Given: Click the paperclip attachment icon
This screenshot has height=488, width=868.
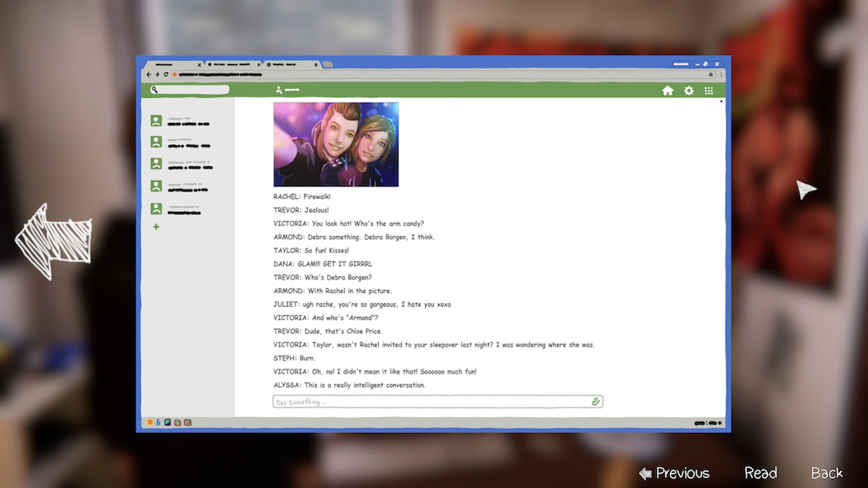Looking at the screenshot, I should point(596,402).
